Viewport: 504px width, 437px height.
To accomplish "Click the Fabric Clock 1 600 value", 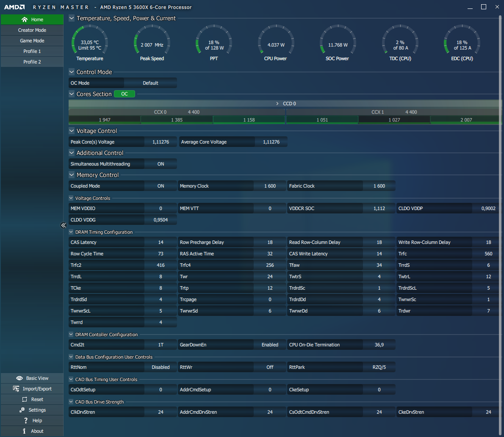I will 379,186.
